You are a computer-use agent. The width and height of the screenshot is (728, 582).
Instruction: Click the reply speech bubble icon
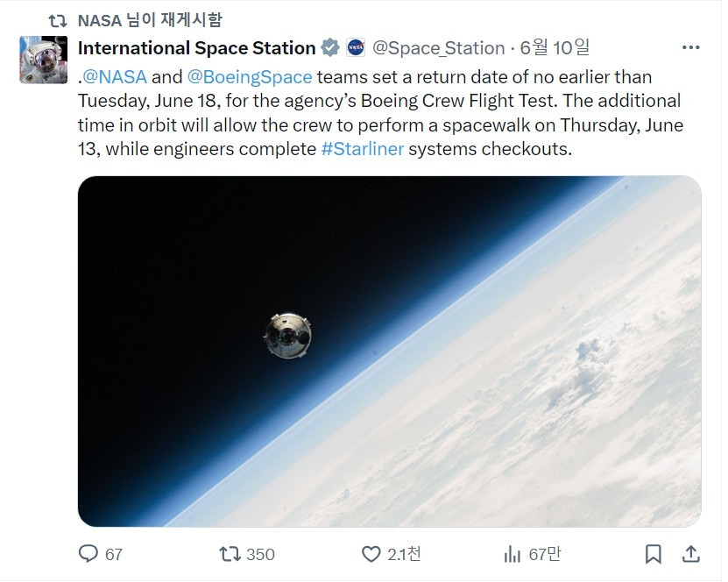coord(88,554)
